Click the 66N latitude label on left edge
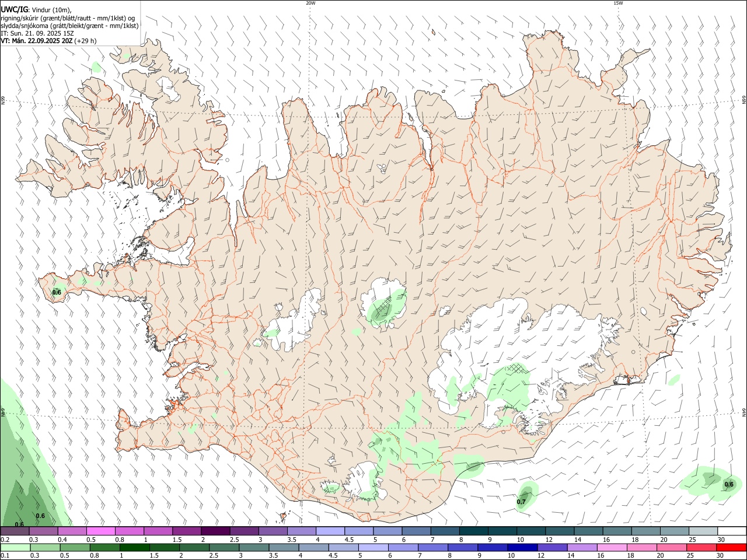 point(3,100)
